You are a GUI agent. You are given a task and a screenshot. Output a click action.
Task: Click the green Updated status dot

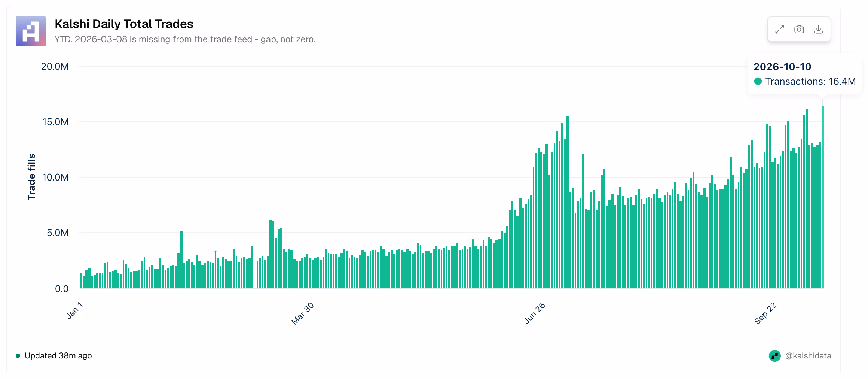pos(18,356)
